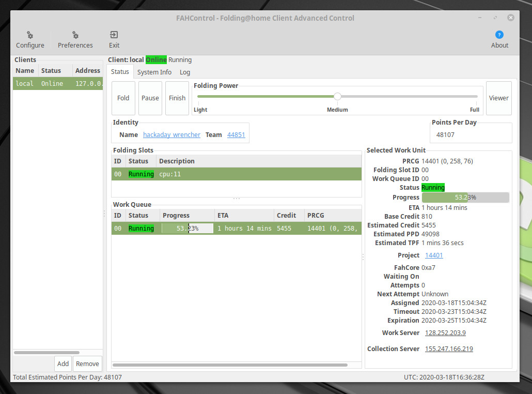
Task: Open team 44851 link
Action: [x=236, y=135]
